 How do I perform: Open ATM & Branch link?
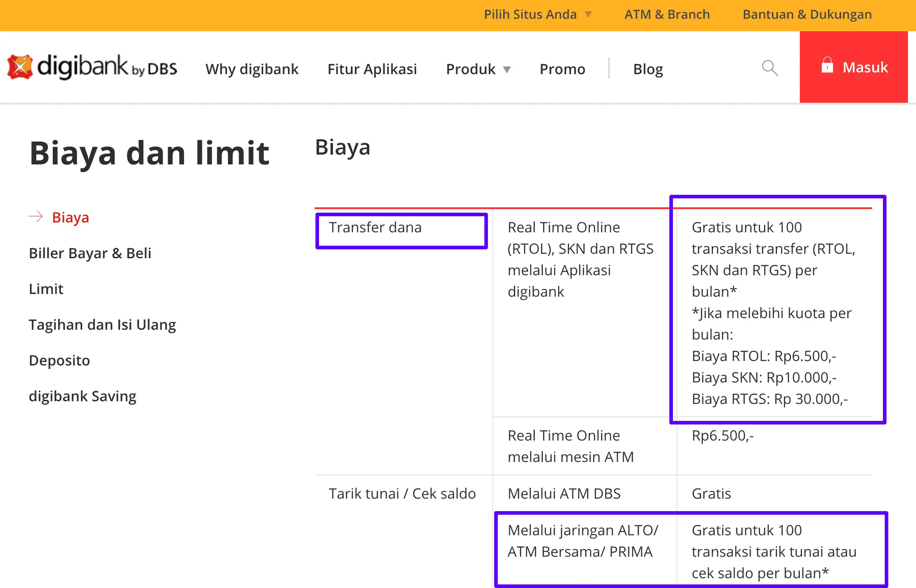click(x=667, y=14)
